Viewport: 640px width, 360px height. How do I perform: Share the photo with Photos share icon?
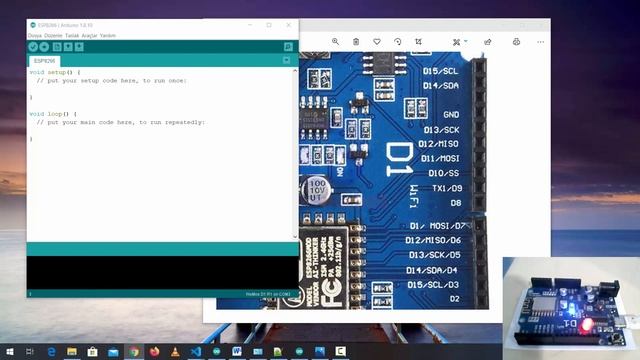(x=487, y=42)
